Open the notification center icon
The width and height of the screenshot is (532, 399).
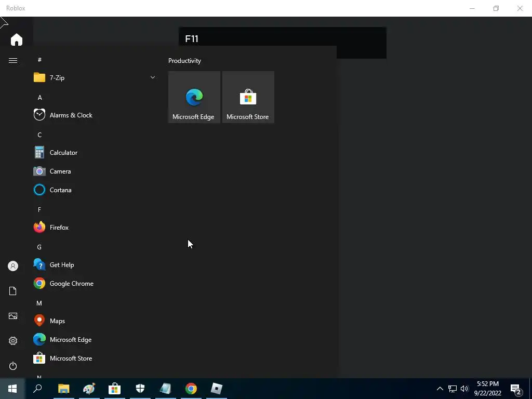[516, 389]
